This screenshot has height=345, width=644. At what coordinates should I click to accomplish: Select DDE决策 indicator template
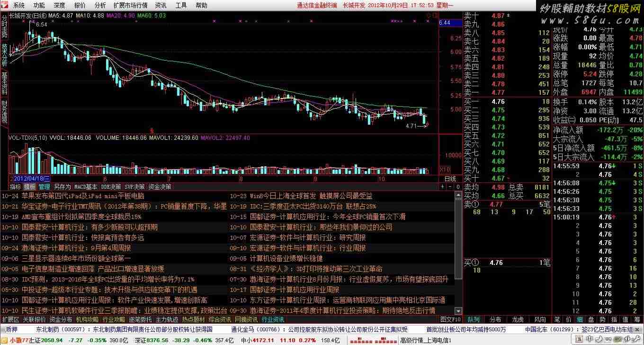[x=111, y=187]
